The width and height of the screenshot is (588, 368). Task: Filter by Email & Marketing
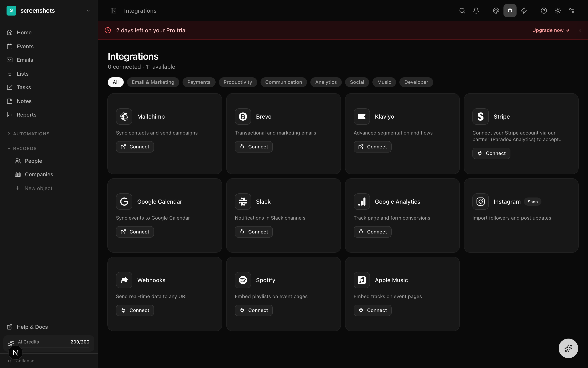pyautogui.click(x=153, y=82)
